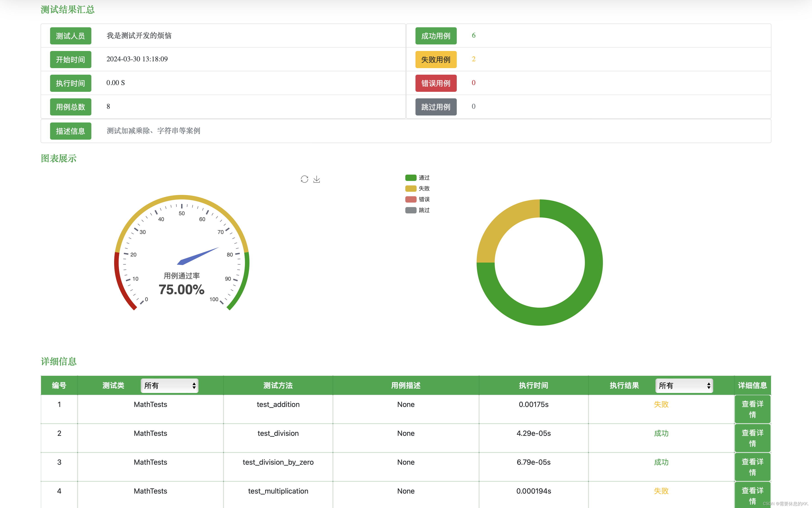Click the 成功用例 green badge

(436, 36)
